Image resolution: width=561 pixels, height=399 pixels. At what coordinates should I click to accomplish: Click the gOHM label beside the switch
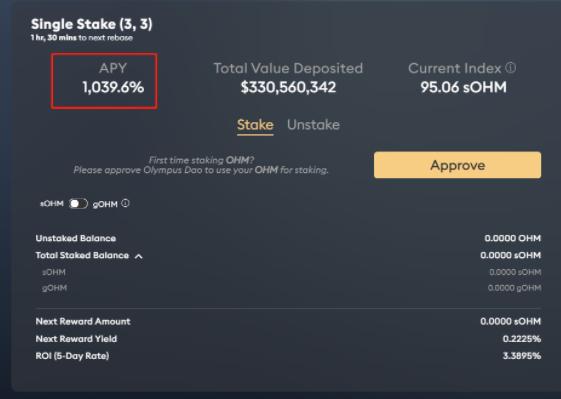(105, 204)
